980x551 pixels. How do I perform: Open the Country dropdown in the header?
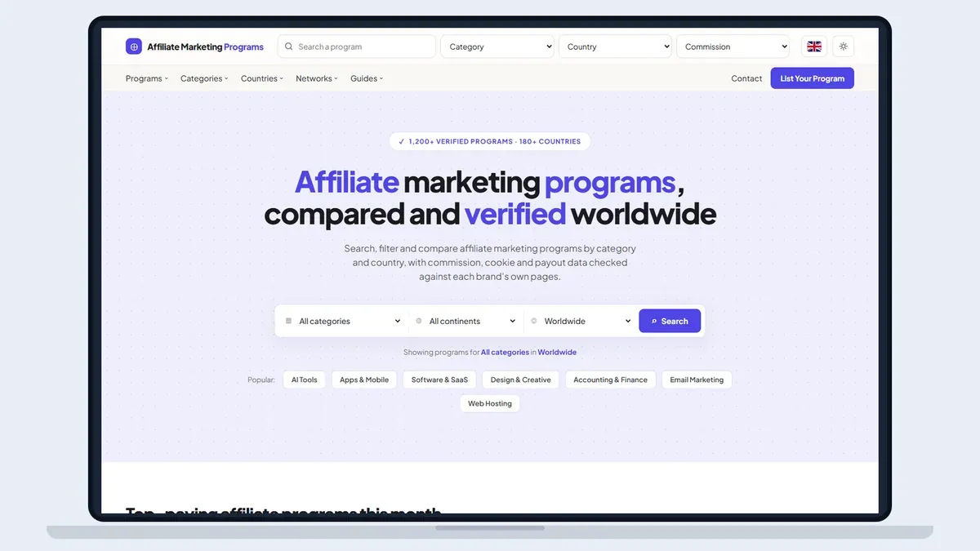[615, 47]
